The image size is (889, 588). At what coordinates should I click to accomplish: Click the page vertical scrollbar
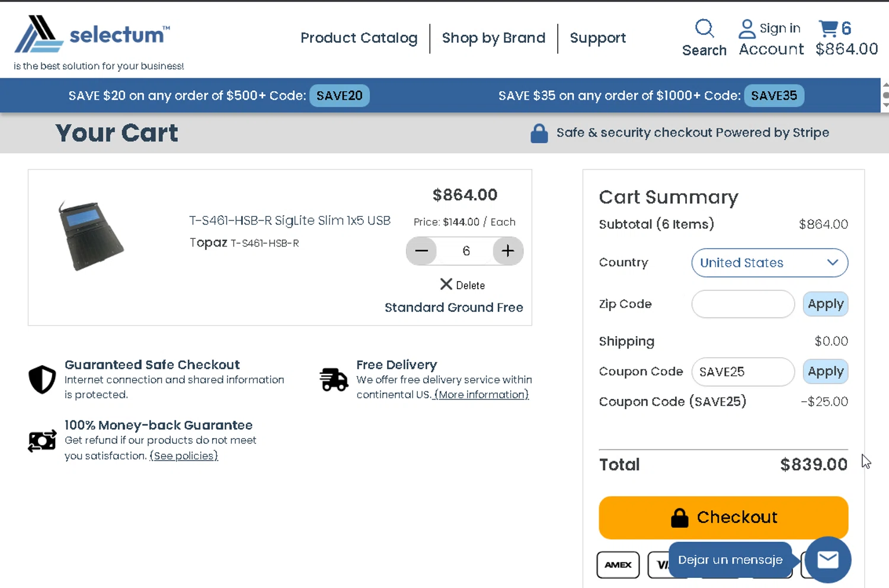coord(885,95)
